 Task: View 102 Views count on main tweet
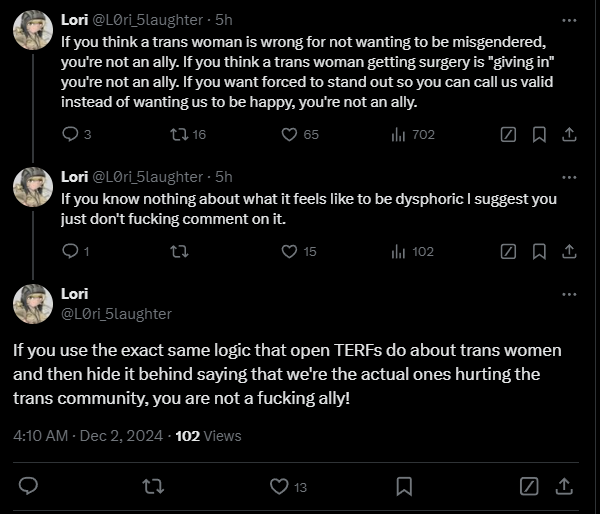208,436
